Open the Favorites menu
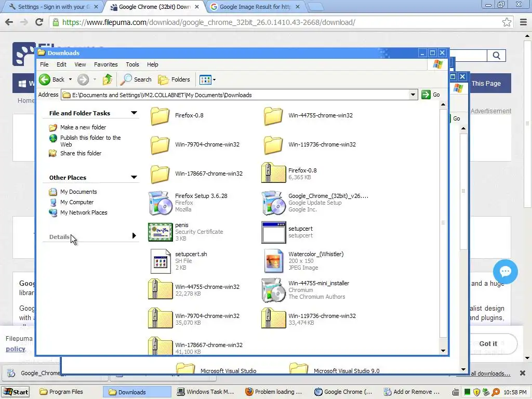Screen dimensions: 532x399 coord(106,64)
